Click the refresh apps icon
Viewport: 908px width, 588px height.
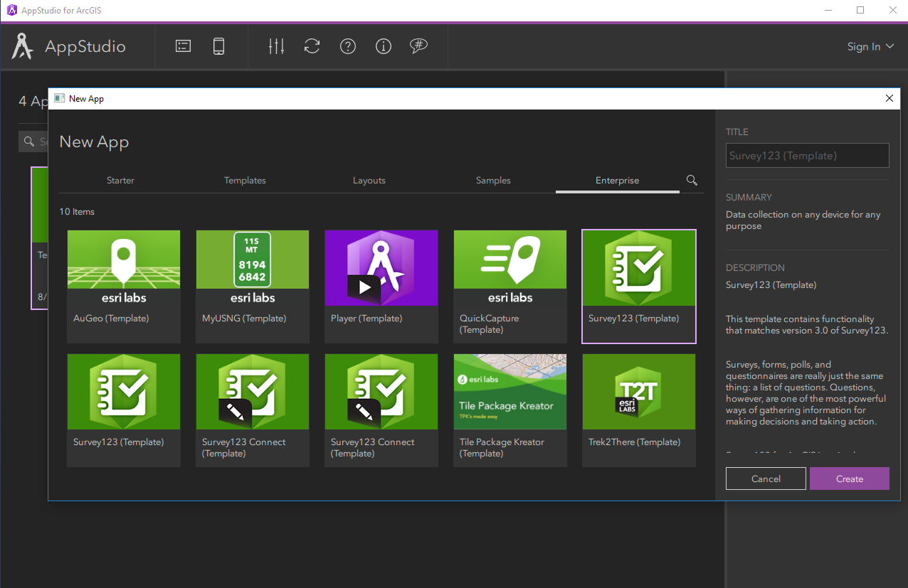coord(312,46)
